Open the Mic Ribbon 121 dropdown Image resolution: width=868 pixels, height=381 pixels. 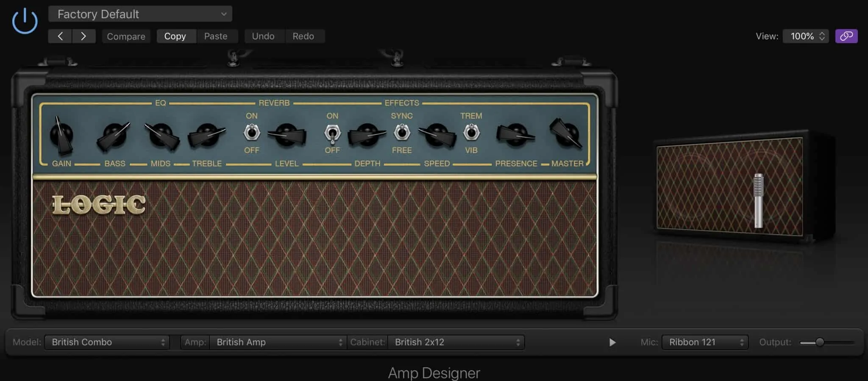[x=705, y=342]
